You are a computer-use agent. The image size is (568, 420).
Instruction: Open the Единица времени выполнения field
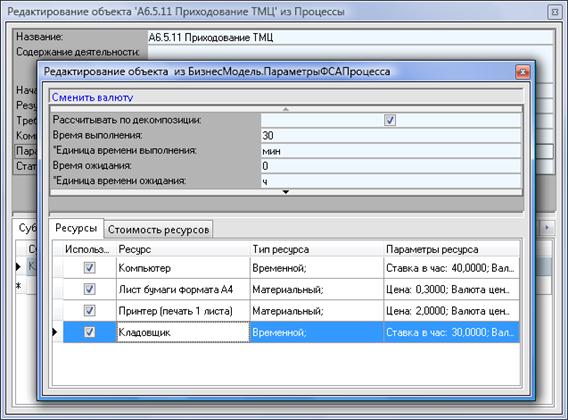(x=391, y=151)
